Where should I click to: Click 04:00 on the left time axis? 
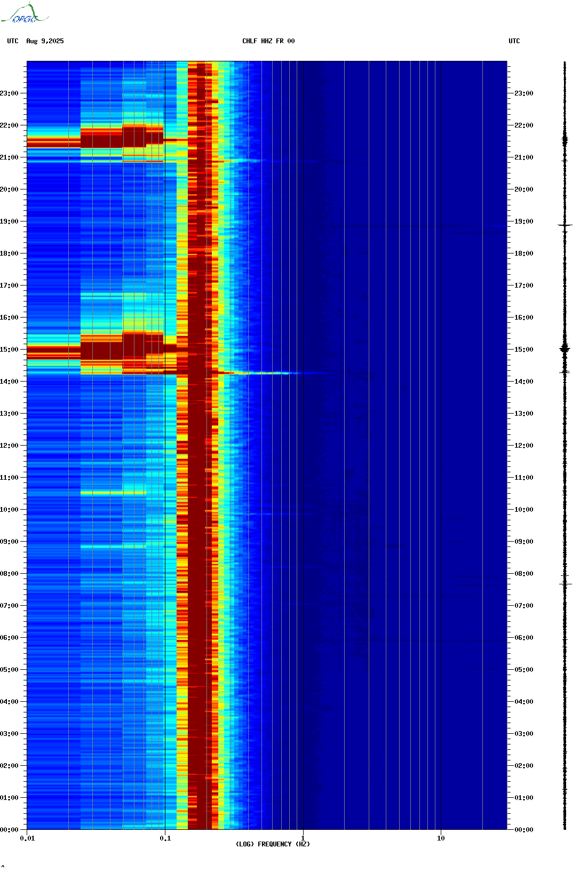pos(9,702)
